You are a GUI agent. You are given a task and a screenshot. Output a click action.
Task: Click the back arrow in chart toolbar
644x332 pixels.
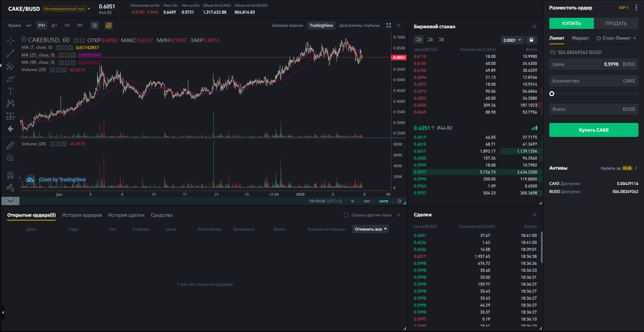point(10,129)
